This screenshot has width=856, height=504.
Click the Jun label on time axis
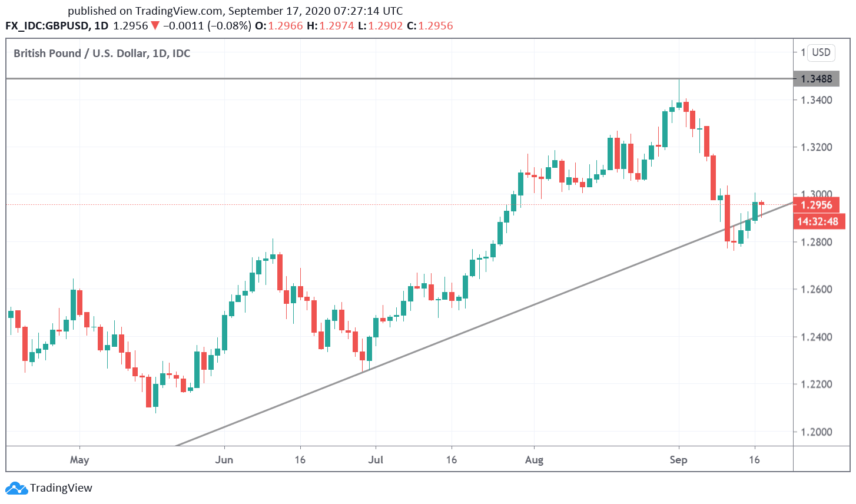pyautogui.click(x=224, y=460)
